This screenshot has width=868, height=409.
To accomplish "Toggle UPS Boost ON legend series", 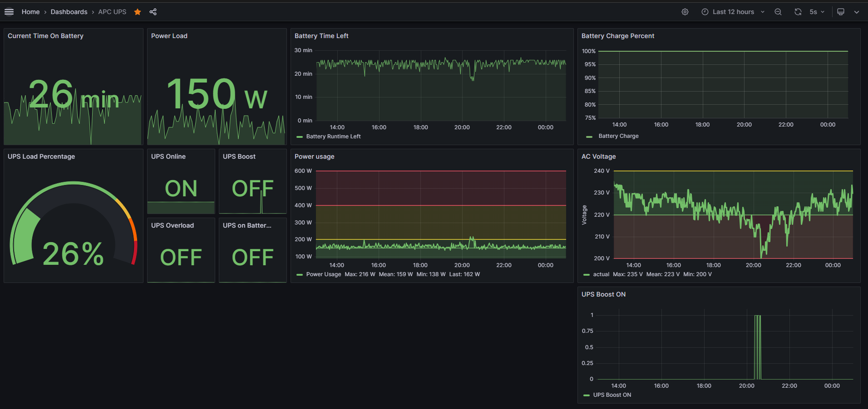I will point(612,395).
